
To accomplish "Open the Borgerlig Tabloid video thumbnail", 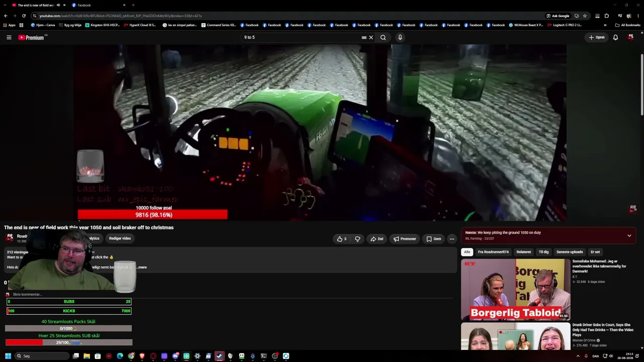I will (x=516, y=290).
